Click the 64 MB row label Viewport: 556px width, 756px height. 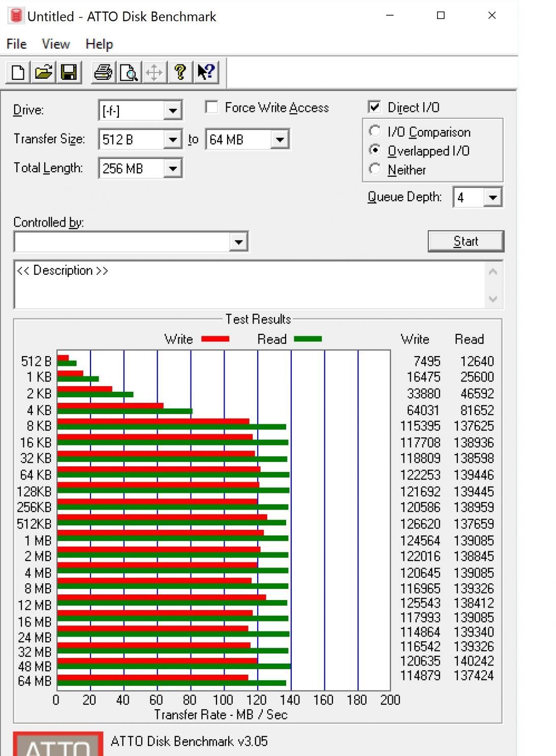(x=35, y=681)
